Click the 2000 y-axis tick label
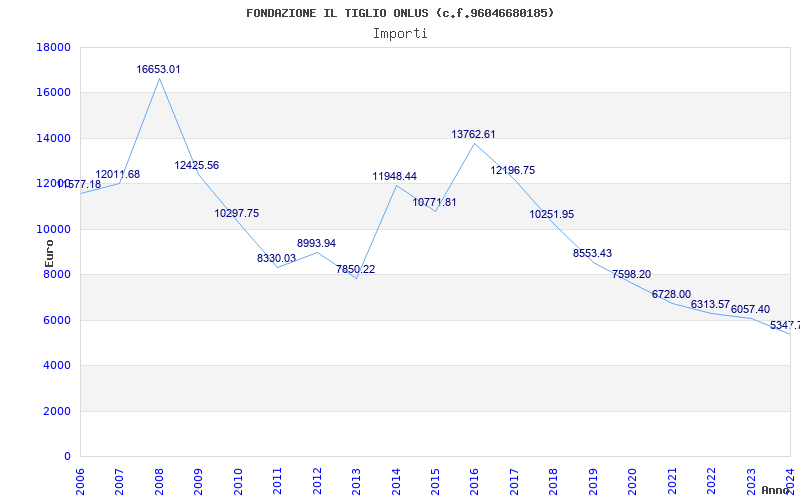Image resolution: width=800 pixels, height=500 pixels. coord(57,411)
